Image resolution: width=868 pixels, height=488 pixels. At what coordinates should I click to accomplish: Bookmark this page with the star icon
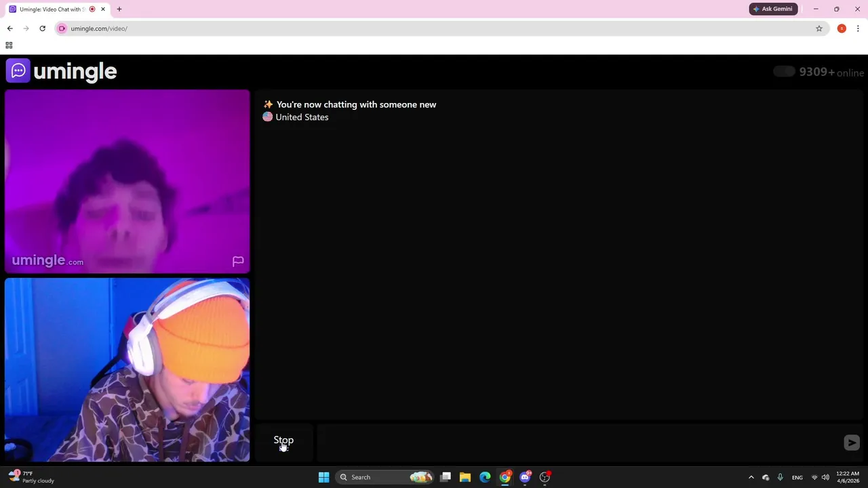(819, 28)
